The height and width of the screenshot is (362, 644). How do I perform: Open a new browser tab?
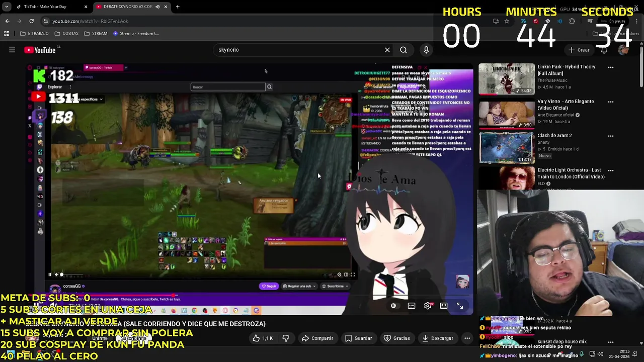178,7
